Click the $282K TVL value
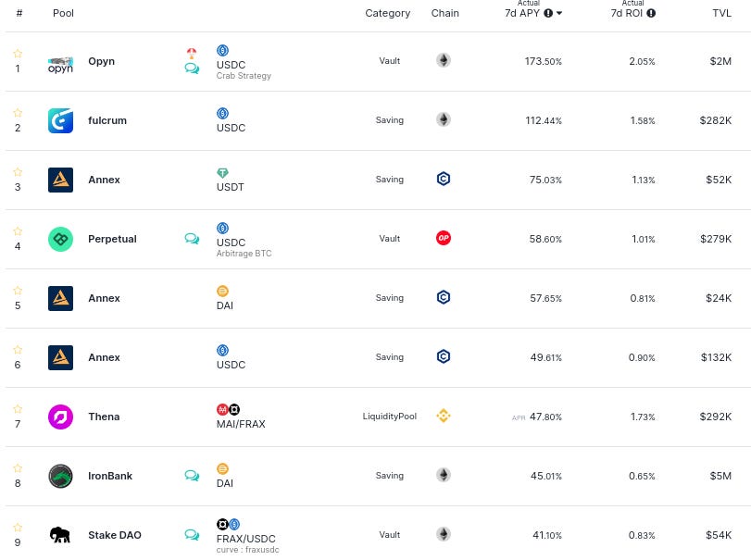This screenshot has width=751, height=560. [x=716, y=120]
